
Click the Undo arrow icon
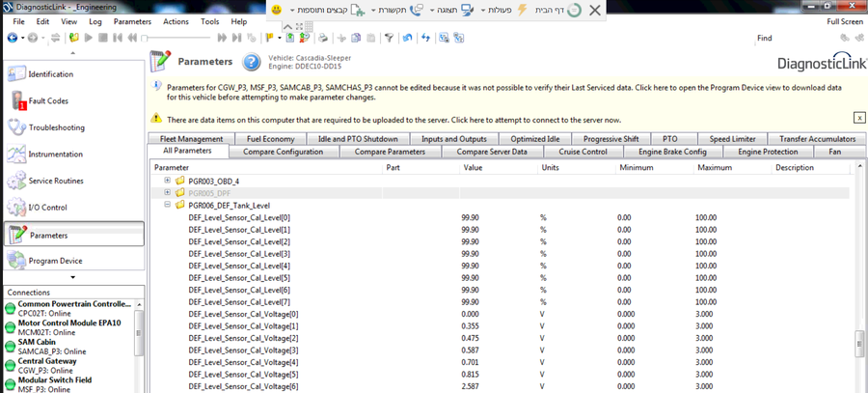click(407, 38)
